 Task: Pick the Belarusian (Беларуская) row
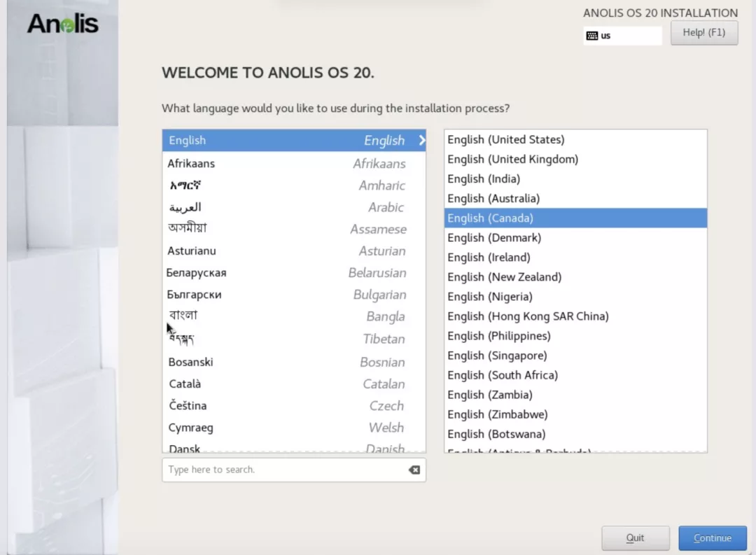click(x=294, y=272)
